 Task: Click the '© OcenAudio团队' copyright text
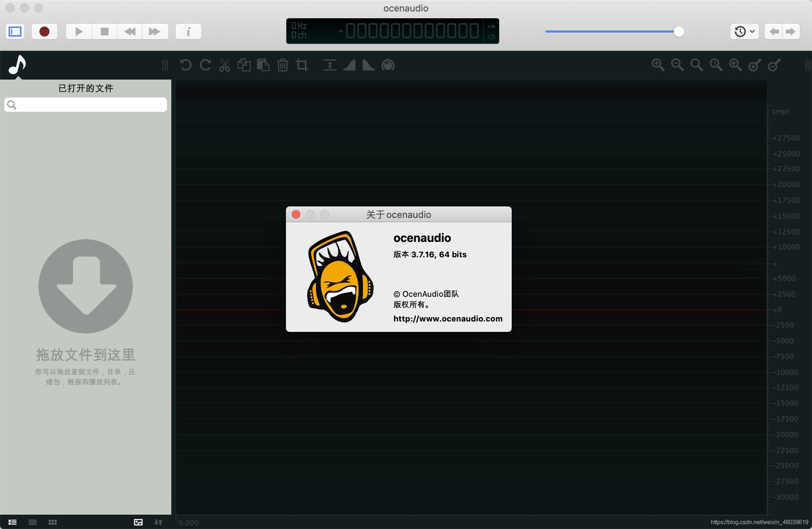(x=426, y=294)
